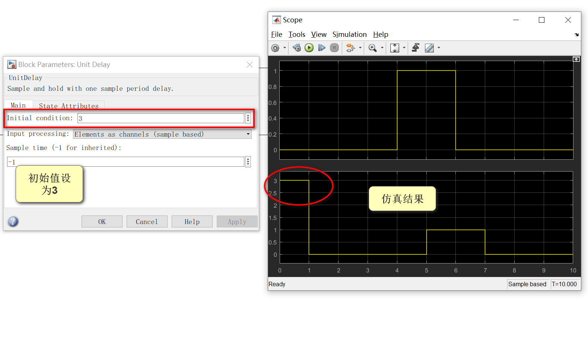The width and height of the screenshot is (588, 364).
Task: Expand the scale axes dropdown arrow
Action: coord(404,48)
